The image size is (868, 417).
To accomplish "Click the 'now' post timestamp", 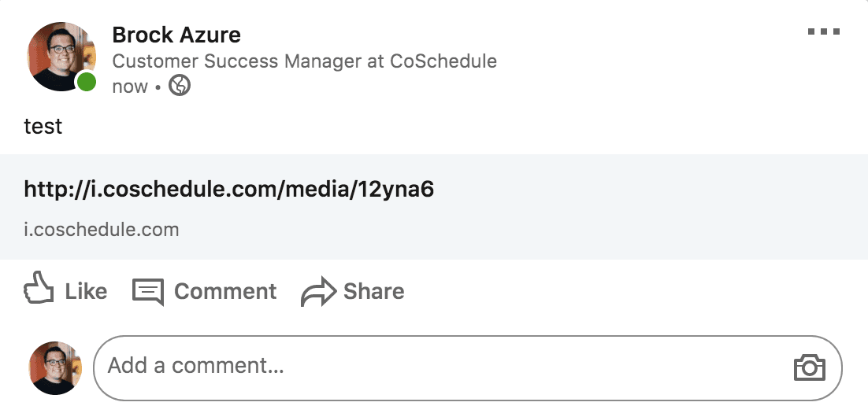I will (129, 87).
